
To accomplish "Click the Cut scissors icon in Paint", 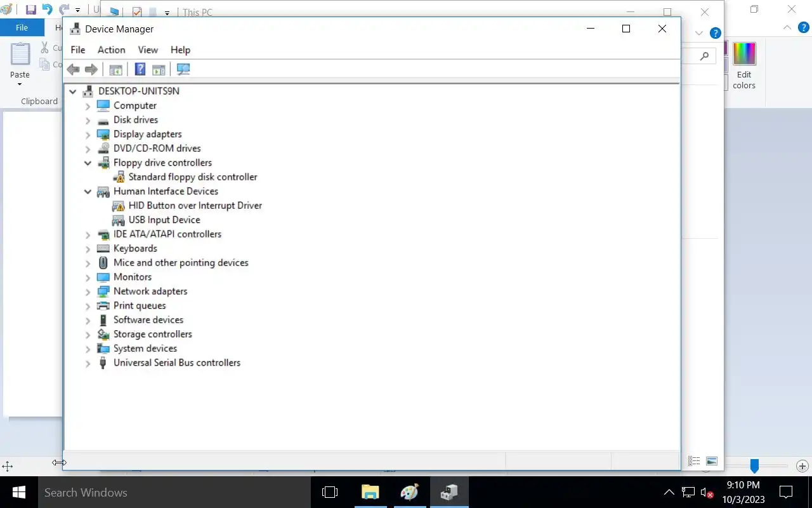I will [44, 48].
